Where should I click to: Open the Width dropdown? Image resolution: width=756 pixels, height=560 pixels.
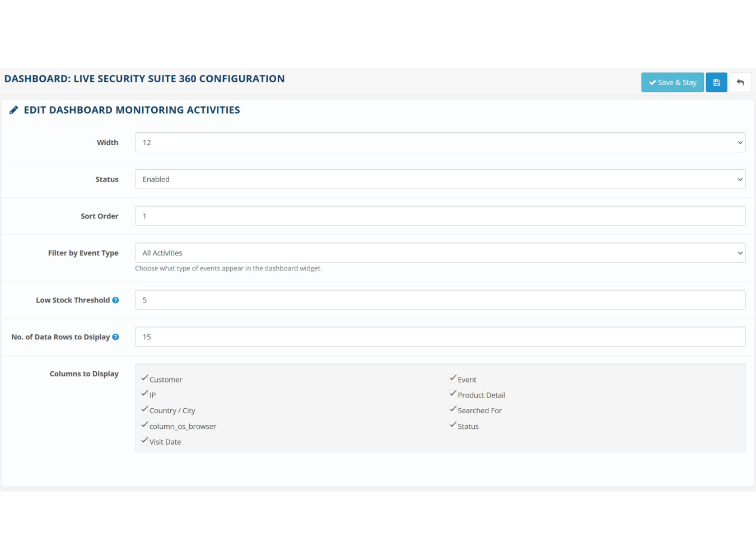coord(440,142)
